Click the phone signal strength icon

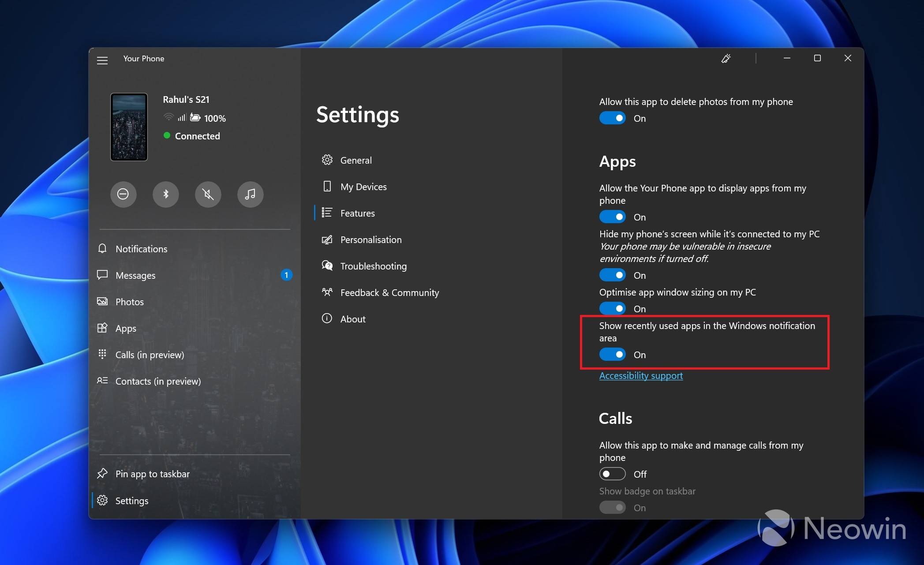click(x=182, y=117)
